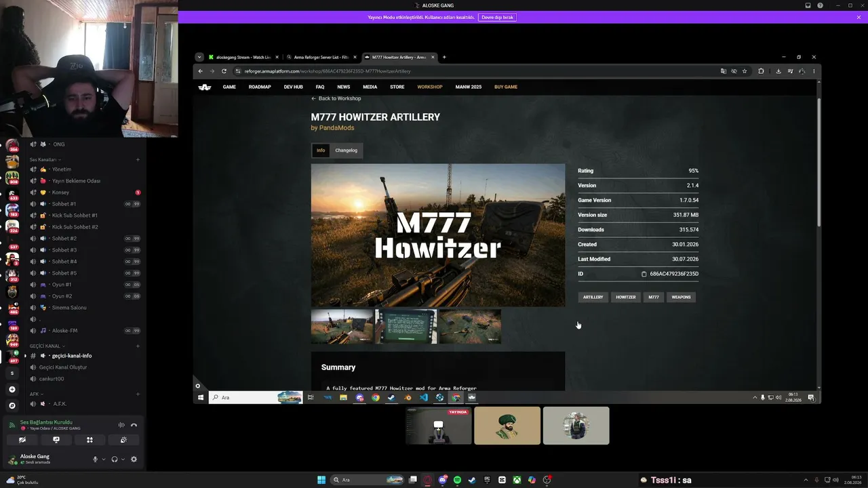Open Epic Games launcher from the taskbar
Viewport: 868px width, 488px height.
coord(487,480)
